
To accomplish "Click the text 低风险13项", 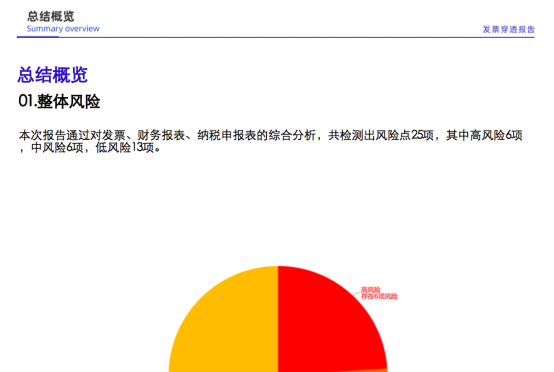I will click(x=125, y=148).
